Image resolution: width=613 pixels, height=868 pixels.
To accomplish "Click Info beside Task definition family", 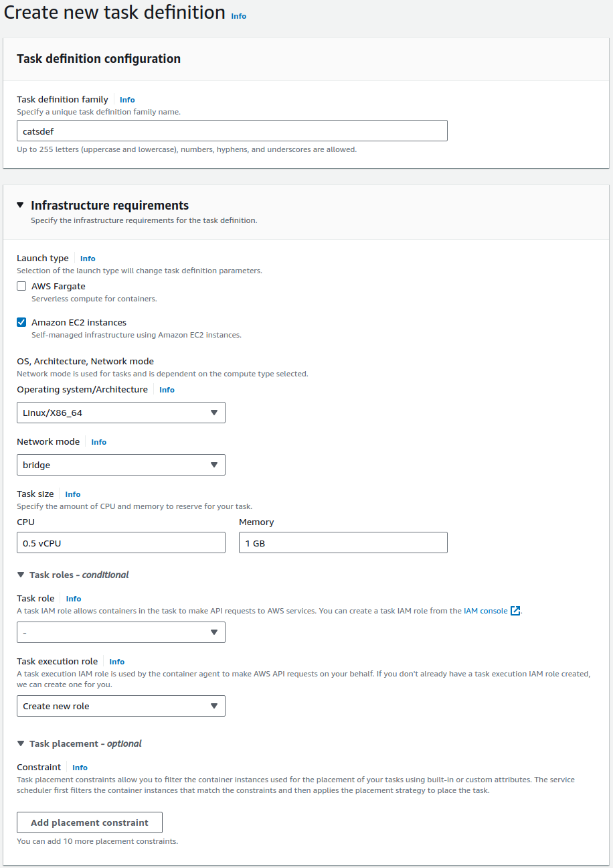I will [x=127, y=100].
